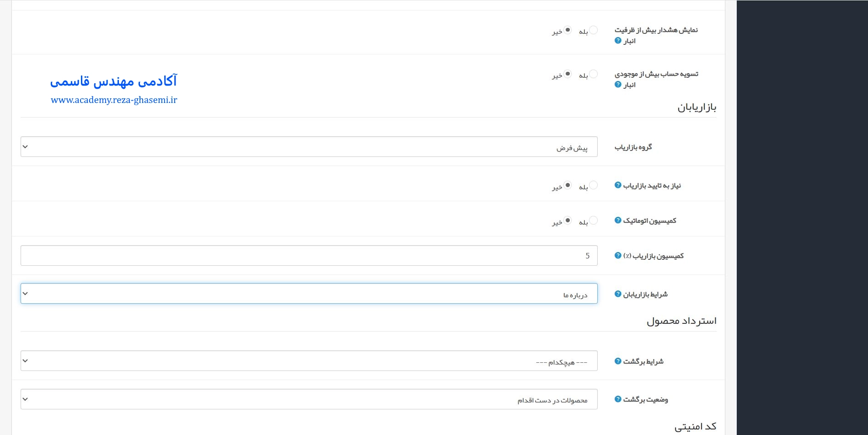This screenshot has width=868, height=435.
Task: Open the شرایط برگشت dropdown showing هیچکدام
Action: [309, 361]
